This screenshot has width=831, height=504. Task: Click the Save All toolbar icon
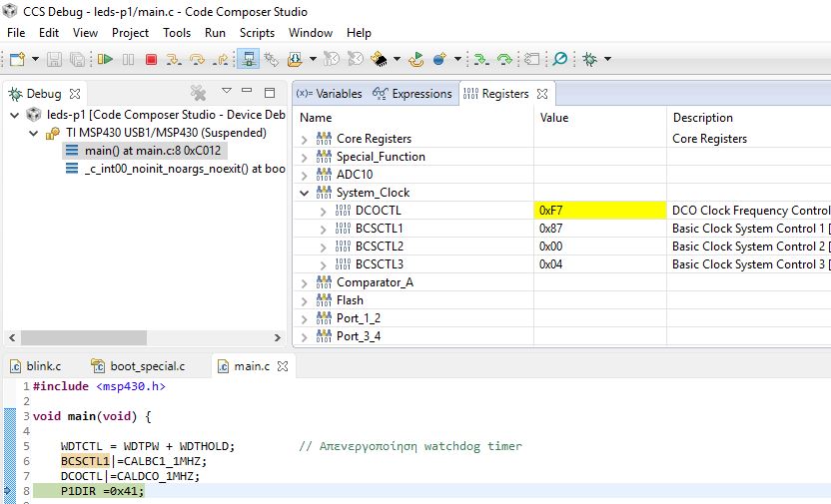[77, 59]
